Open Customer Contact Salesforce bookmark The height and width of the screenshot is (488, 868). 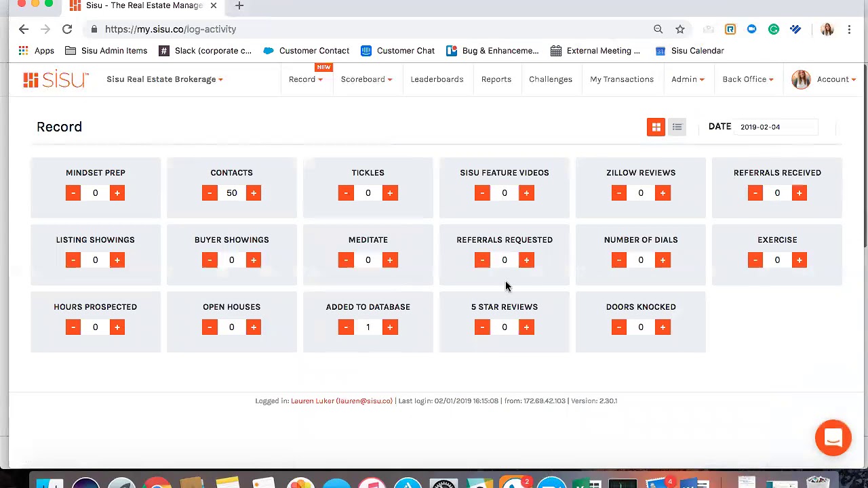point(307,51)
